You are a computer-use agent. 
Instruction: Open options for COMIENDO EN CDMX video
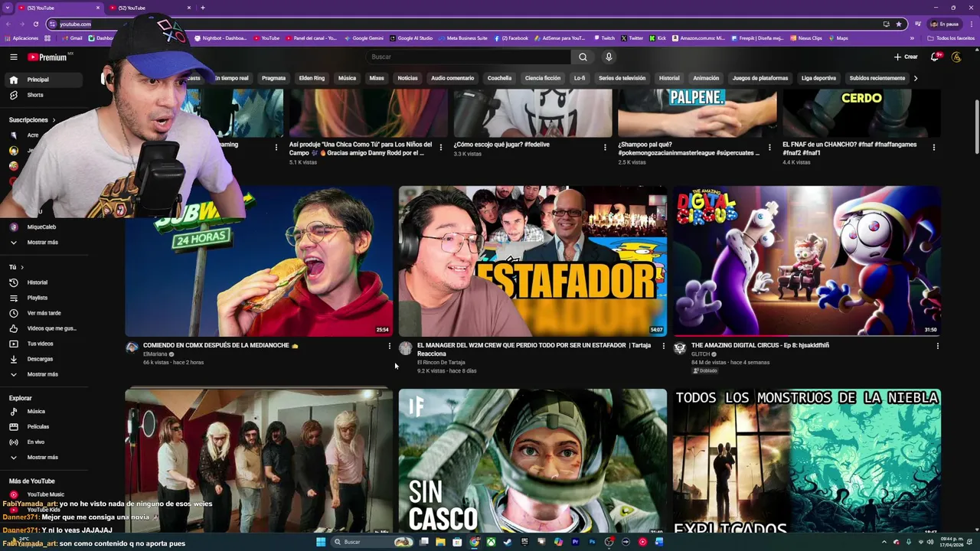(x=390, y=346)
